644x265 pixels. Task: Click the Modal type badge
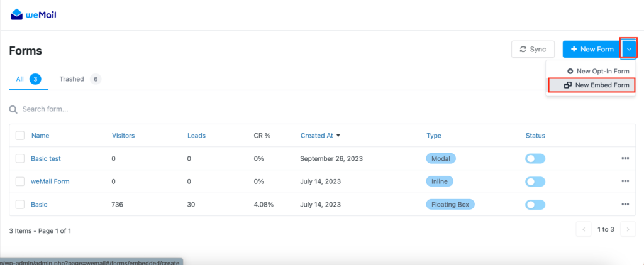pos(441,158)
